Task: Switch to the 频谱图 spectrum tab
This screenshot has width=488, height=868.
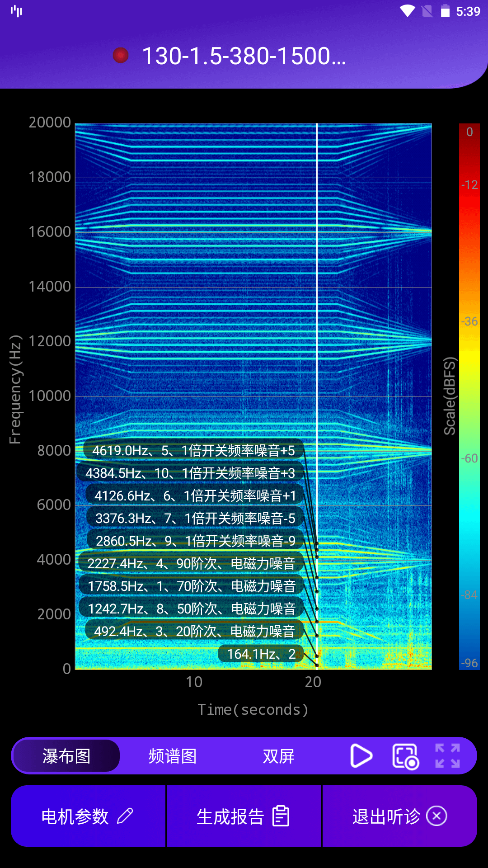Action: 173,756
